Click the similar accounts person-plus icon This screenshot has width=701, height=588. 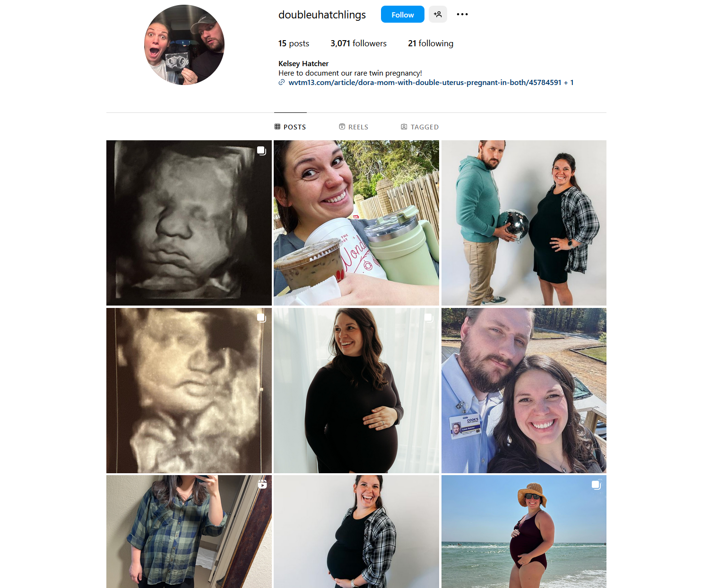point(438,14)
